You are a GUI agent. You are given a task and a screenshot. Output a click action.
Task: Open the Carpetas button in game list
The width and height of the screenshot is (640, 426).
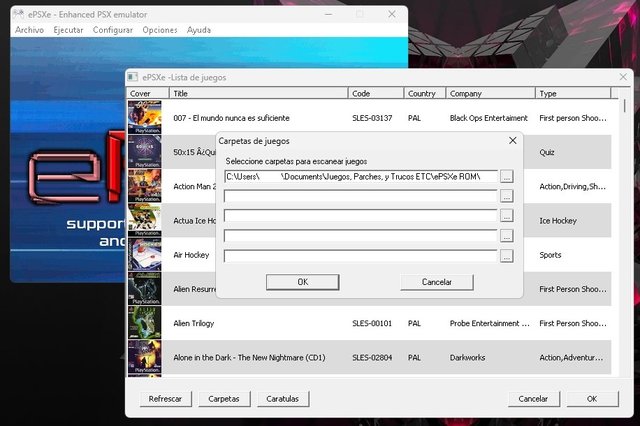(224, 399)
